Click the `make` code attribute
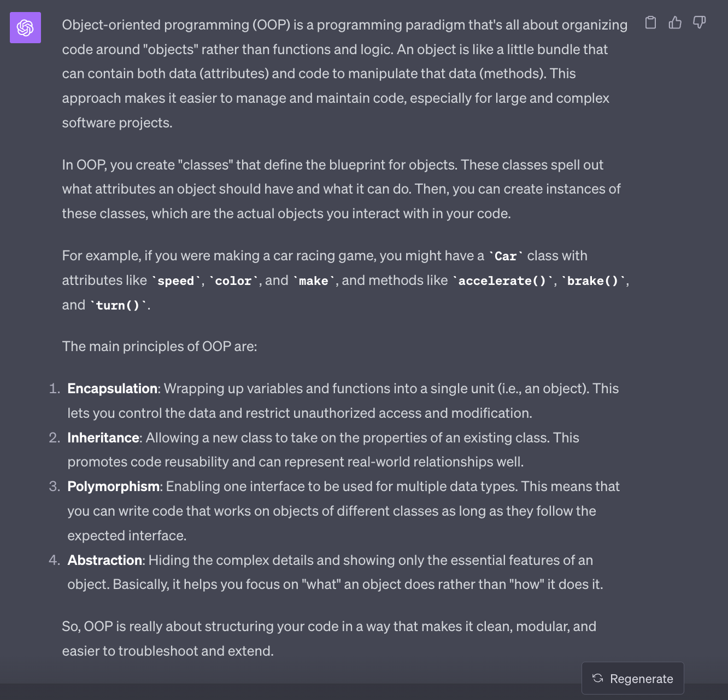Image resolution: width=728 pixels, height=700 pixels. point(314,281)
